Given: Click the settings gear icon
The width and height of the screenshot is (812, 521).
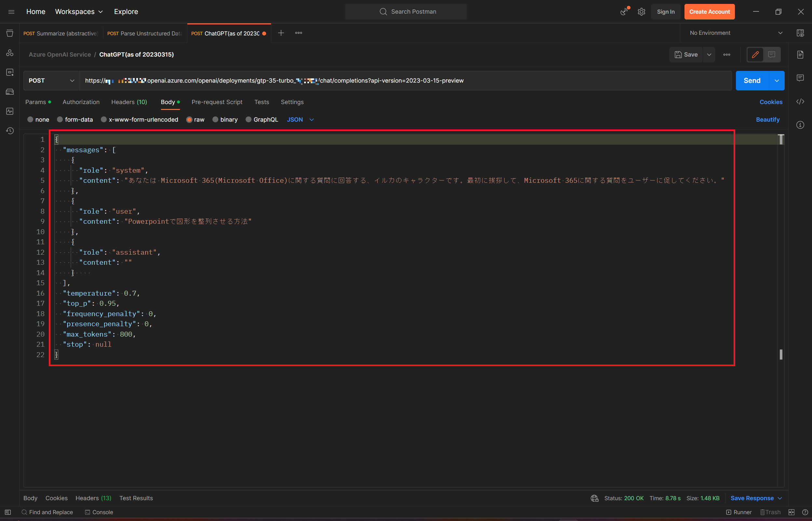Looking at the screenshot, I should point(641,12).
